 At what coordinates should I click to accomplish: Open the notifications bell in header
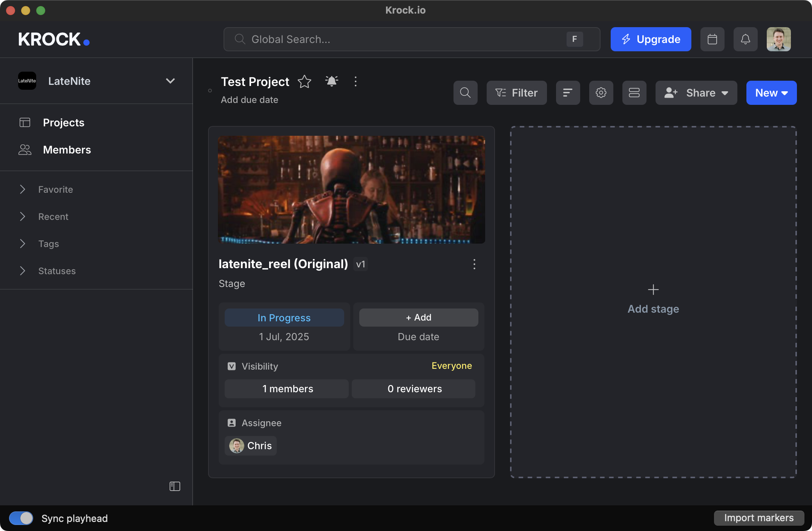pos(745,39)
